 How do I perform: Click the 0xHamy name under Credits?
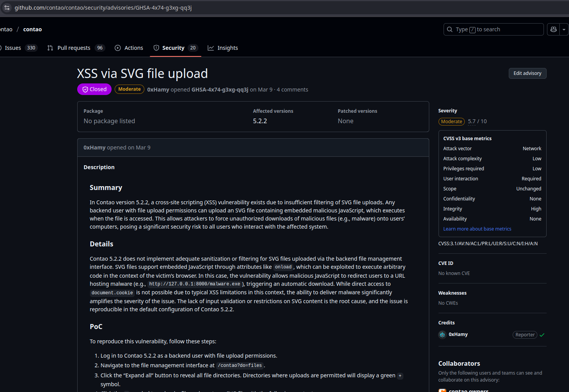(458, 334)
